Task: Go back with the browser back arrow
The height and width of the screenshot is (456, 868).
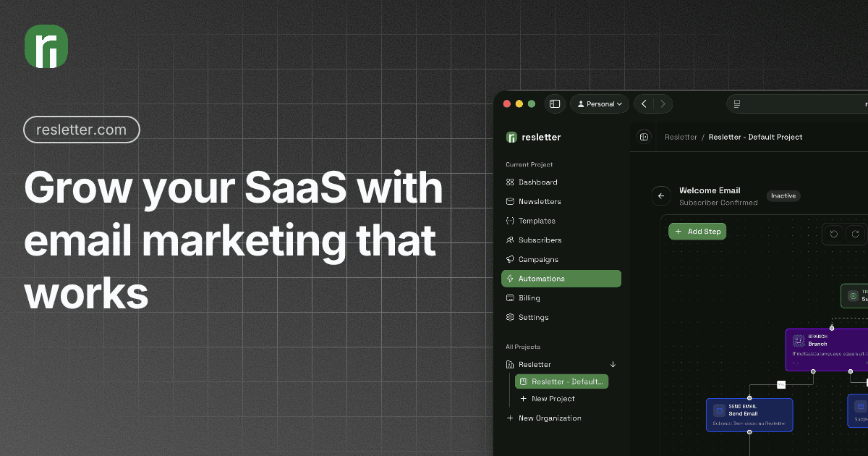Action: [x=644, y=104]
